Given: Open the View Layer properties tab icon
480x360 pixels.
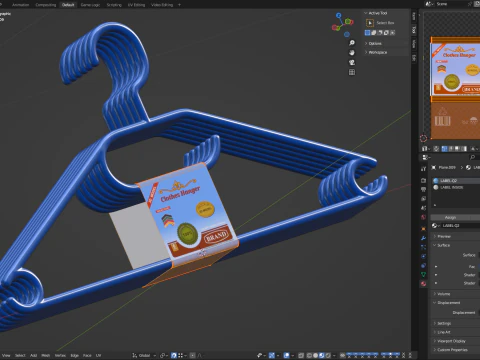Looking at the screenshot, I should click(x=423, y=199).
